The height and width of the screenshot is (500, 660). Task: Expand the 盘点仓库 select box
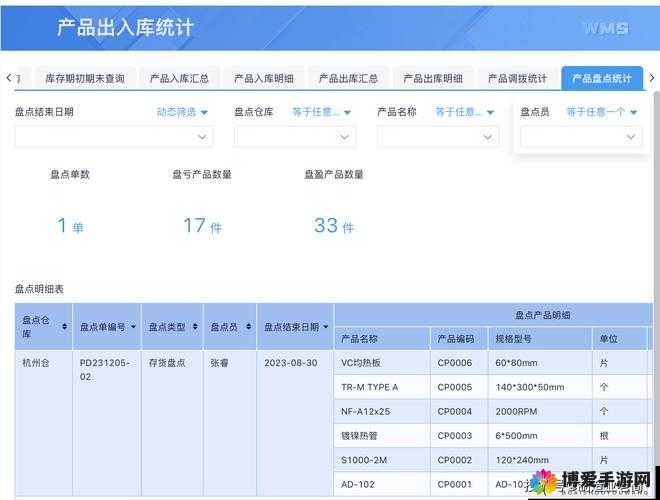(295, 137)
